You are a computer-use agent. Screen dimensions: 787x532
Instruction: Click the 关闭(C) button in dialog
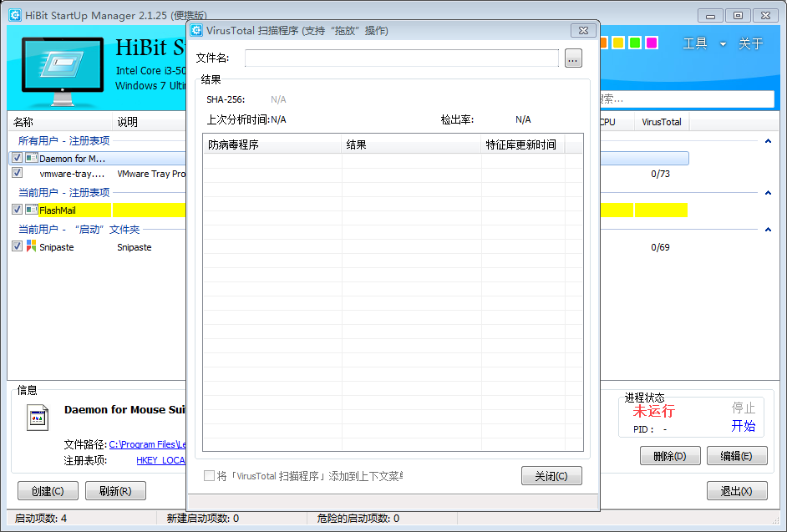point(551,476)
